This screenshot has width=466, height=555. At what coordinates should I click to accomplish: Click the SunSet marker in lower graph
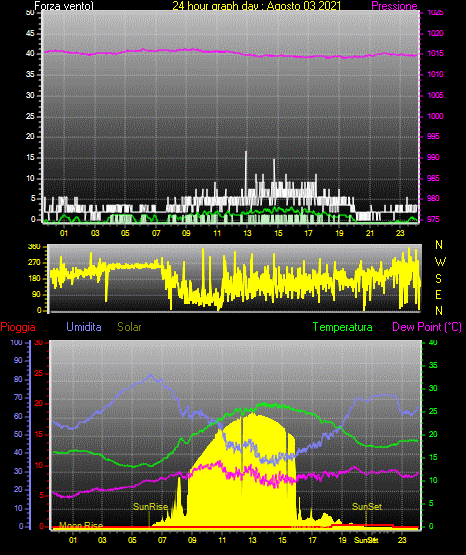(x=367, y=507)
